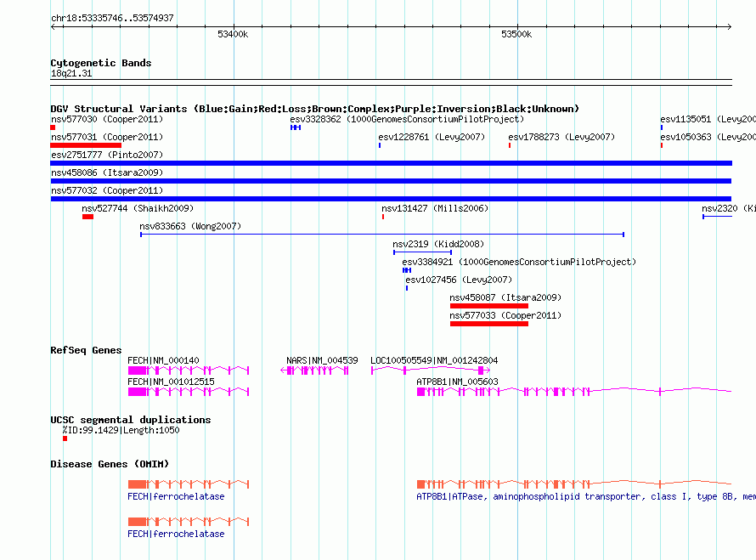
Task: Click the blue gain bar of nsv577032
Action: click(391, 199)
